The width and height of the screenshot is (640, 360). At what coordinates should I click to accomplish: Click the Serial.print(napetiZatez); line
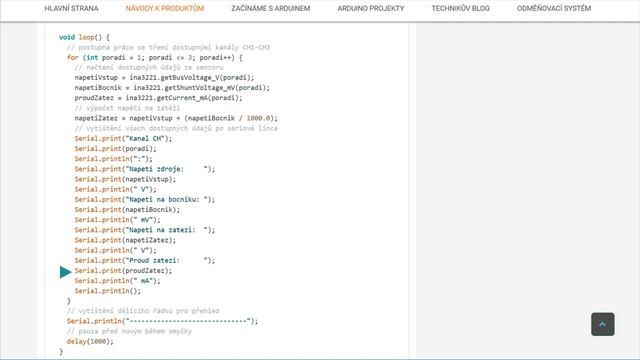click(125, 240)
